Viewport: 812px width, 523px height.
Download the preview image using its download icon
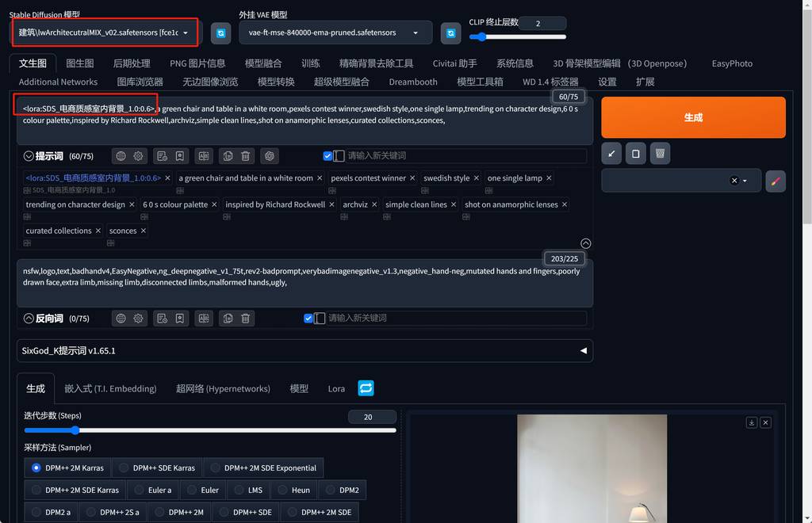[x=751, y=422]
